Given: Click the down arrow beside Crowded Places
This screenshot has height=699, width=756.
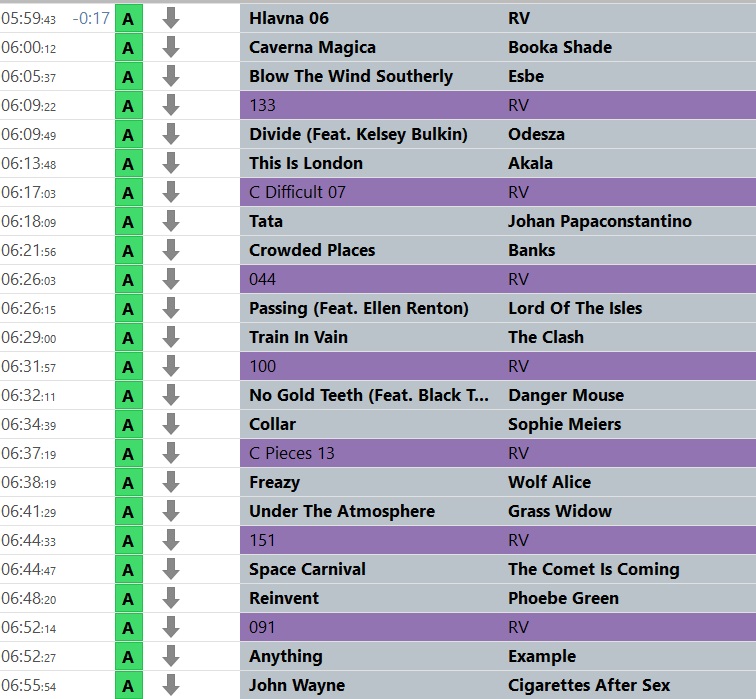Looking at the screenshot, I should point(171,250).
